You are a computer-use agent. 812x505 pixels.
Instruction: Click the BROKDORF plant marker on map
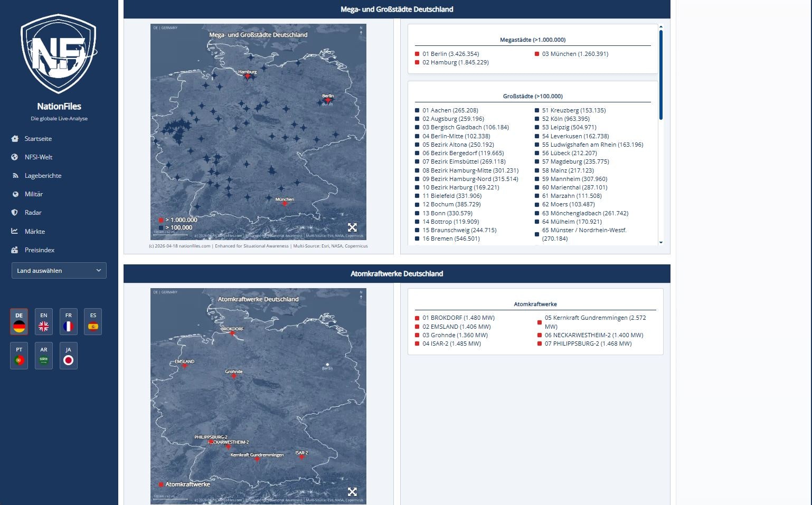(232, 333)
